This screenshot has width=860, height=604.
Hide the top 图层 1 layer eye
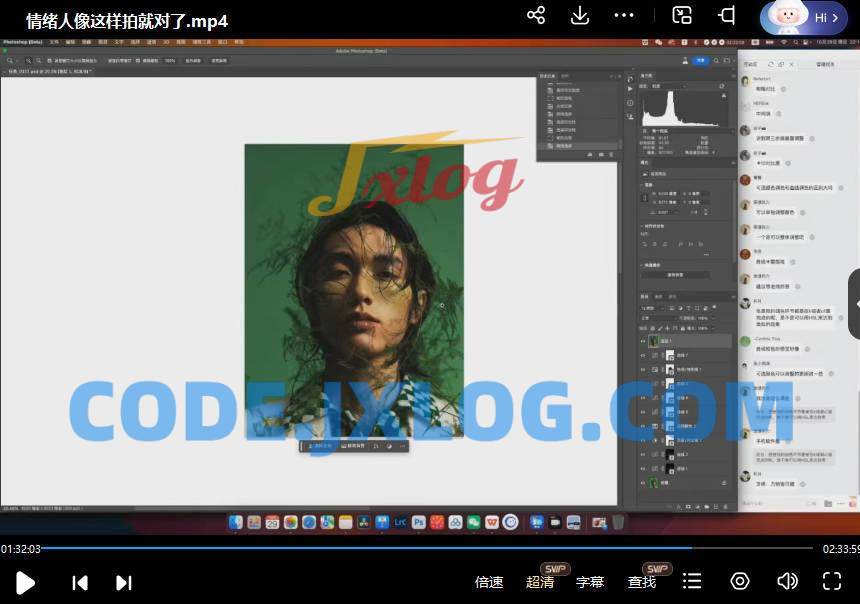point(643,341)
